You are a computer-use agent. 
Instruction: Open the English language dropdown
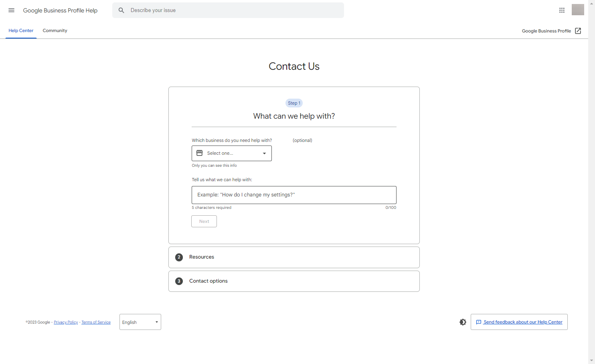click(x=140, y=322)
